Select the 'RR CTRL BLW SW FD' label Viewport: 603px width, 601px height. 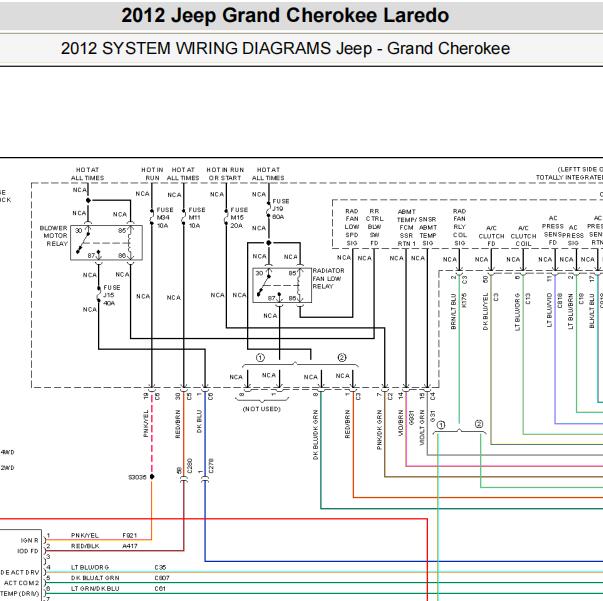374,227
